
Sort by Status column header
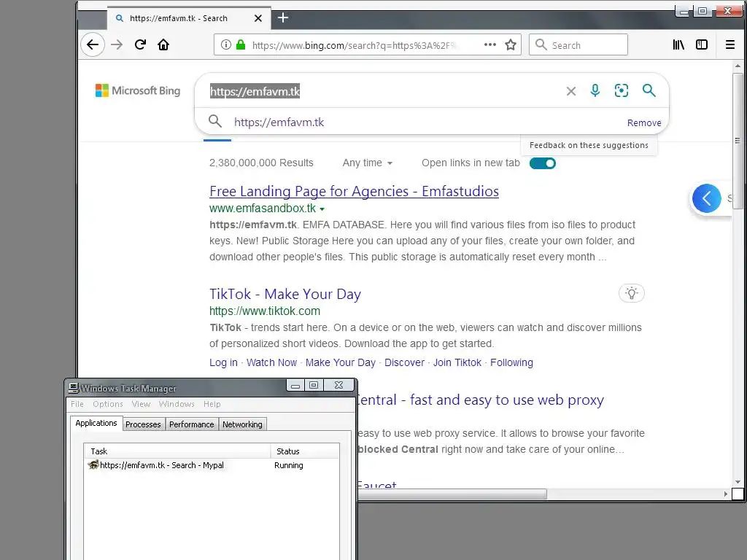[305, 451]
